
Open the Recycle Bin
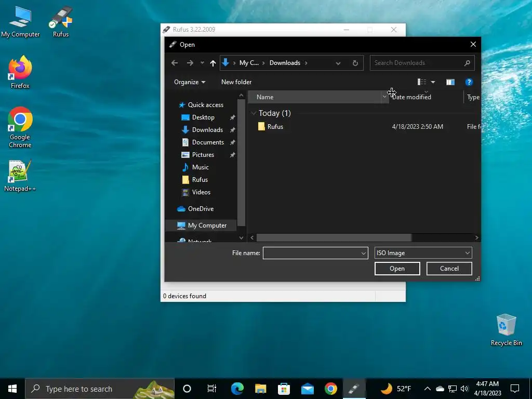[x=506, y=330]
